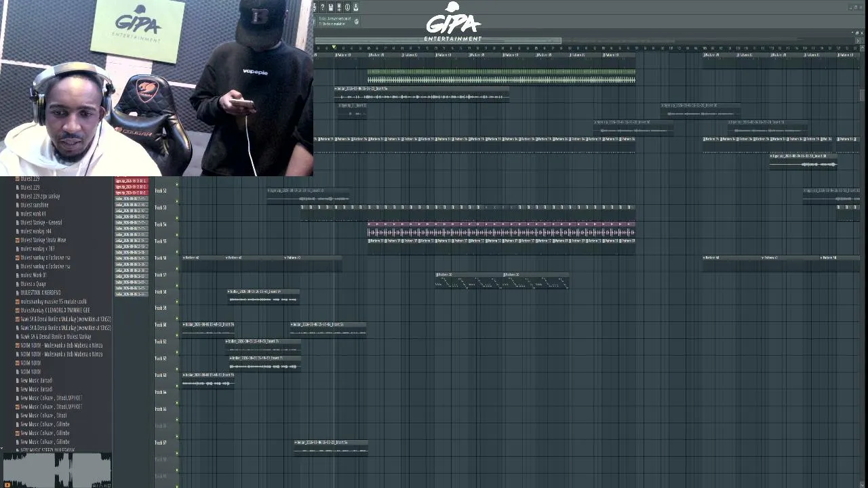
Task: Click the file icon beside Mulest sunshine
Action: tap(18, 205)
